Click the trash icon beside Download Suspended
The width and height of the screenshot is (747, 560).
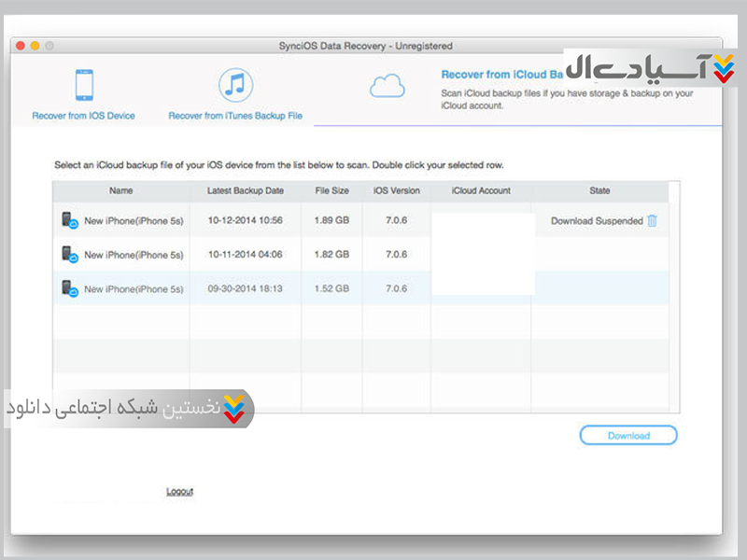coord(653,221)
